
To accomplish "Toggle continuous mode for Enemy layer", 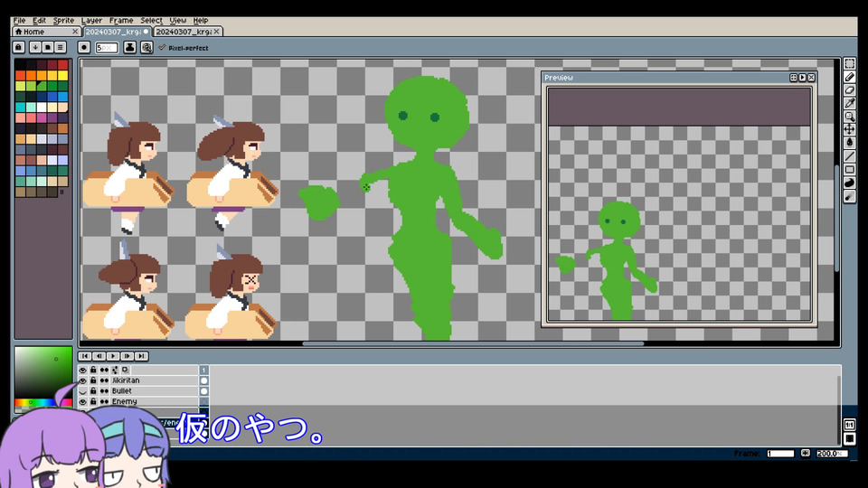I will 104,401.
